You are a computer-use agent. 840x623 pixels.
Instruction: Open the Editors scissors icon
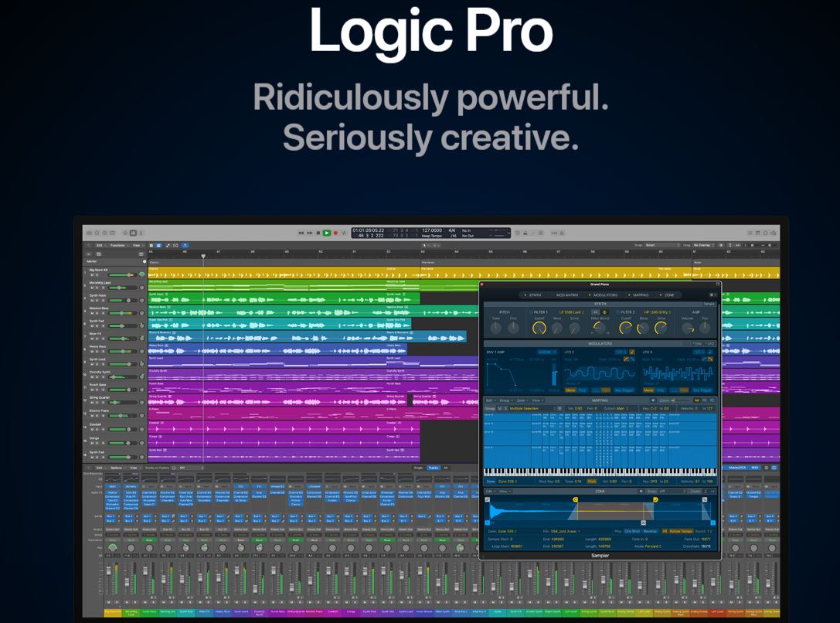[x=141, y=233]
